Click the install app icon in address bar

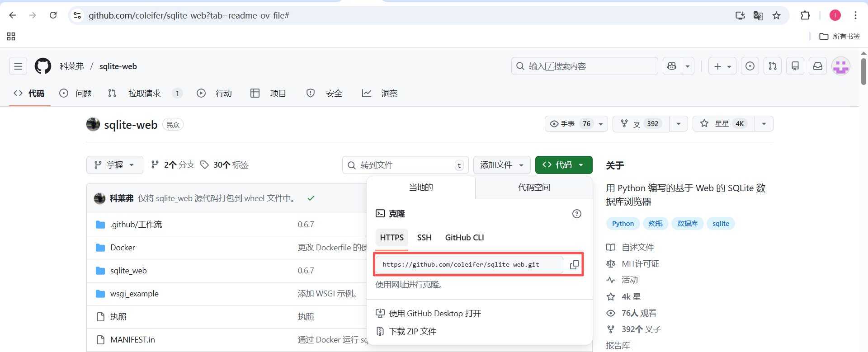[x=740, y=15]
